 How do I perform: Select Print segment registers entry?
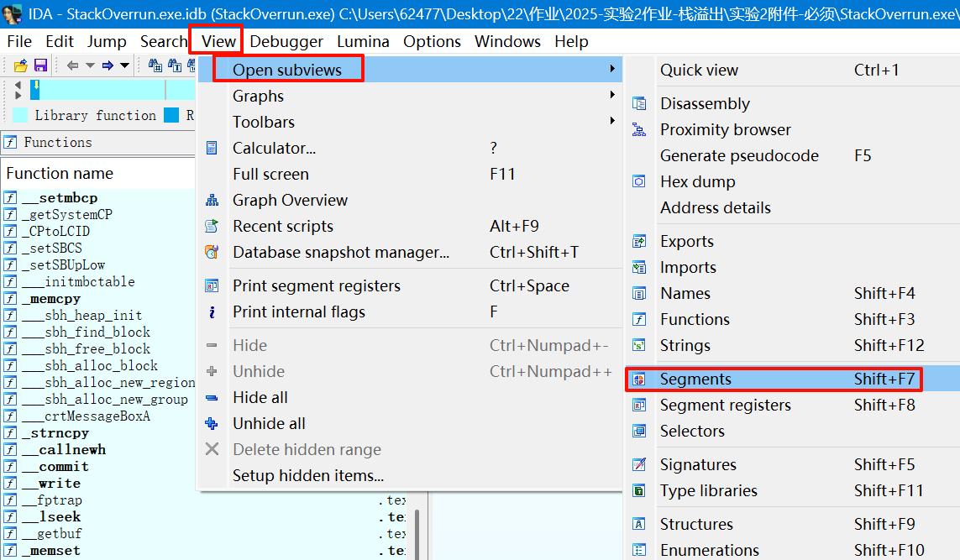(x=410, y=285)
